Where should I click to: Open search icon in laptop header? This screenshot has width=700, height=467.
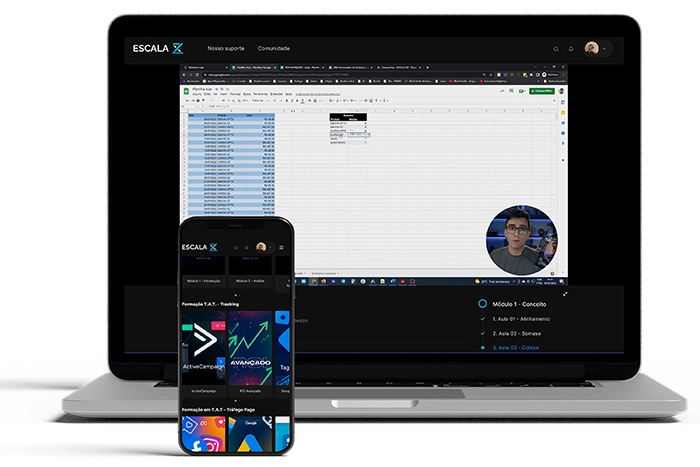coord(556,49)
